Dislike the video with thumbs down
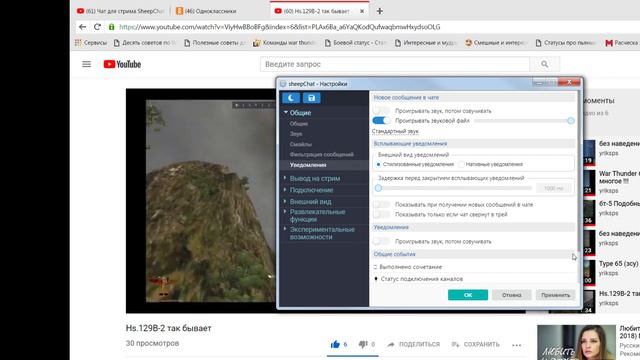Screen dimensions: 640x360 pos(363,344)
